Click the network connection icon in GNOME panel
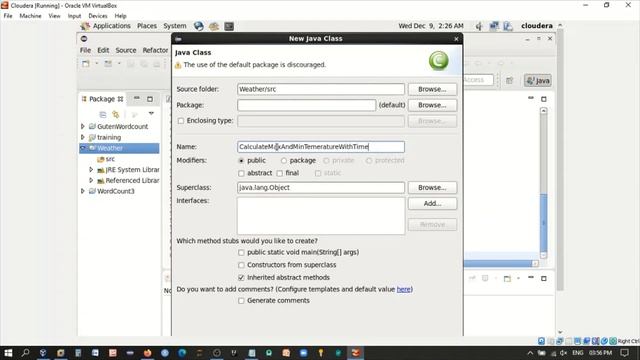 (x=494, y=26)
